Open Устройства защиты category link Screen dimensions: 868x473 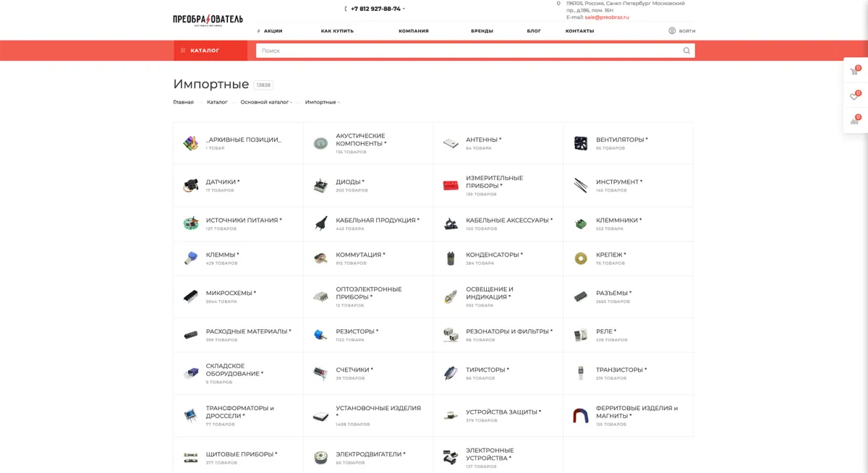click(x=503, y=412)
